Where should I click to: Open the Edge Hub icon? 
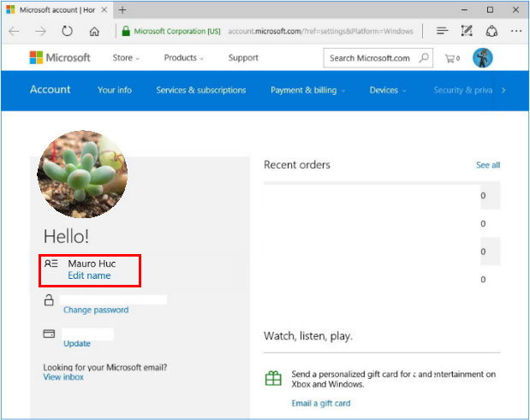click(x=442, y=31)
